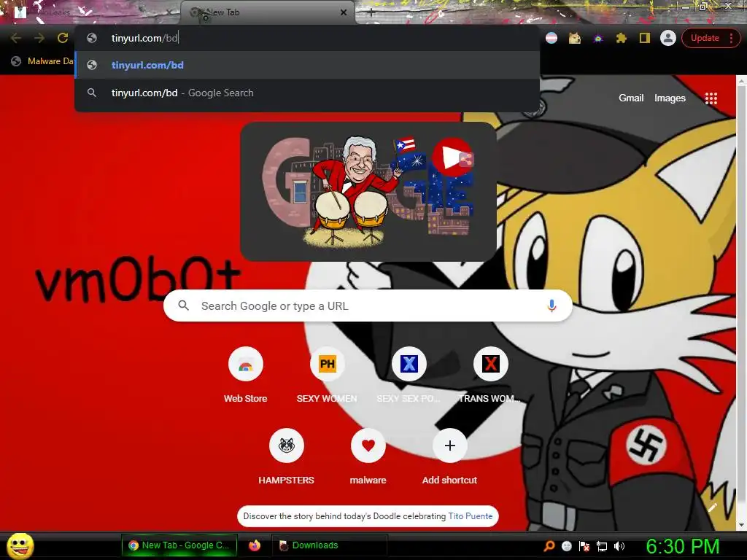This screenshot has height=560, width=747.
Task: Open the blue X shortcut tile
Action: point(409,365)
